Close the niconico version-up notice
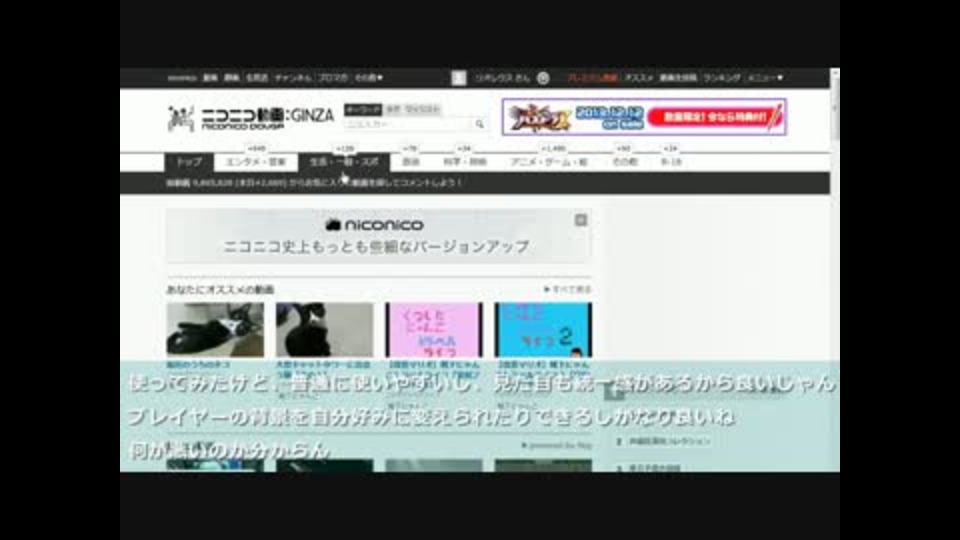This screenshot has height=540, width=960. (x=580, y=220)
